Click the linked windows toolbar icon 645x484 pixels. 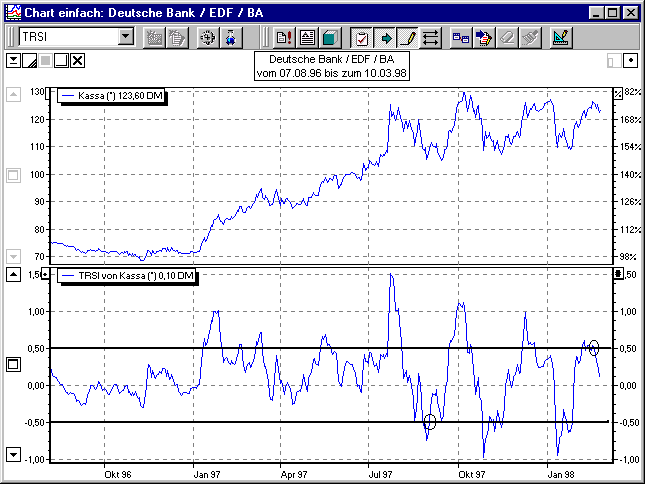coord(461,37)
